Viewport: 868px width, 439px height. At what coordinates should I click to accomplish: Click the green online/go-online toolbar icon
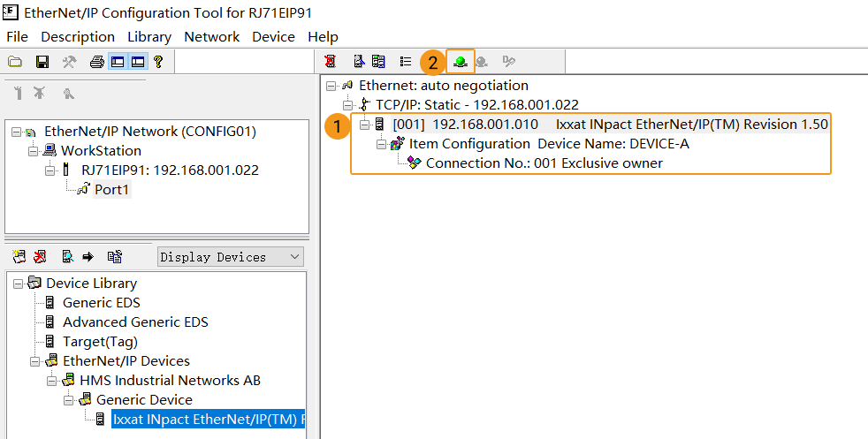(461, 62)
